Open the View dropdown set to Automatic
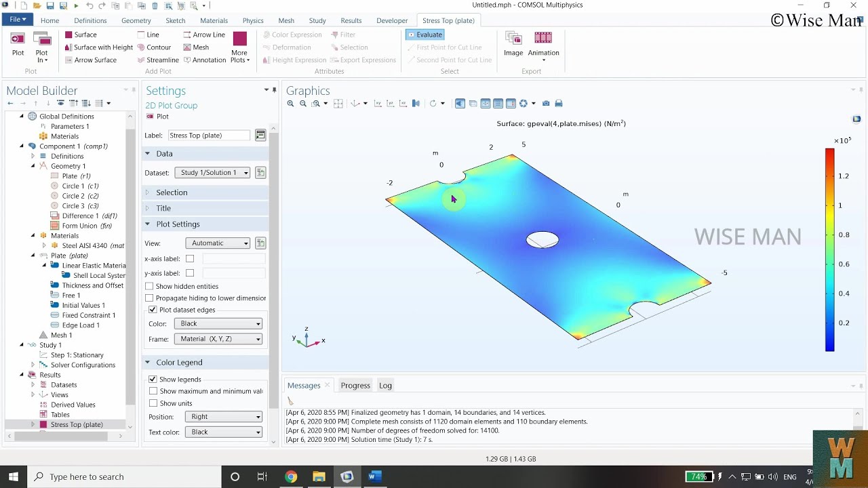 pyautogui.click(x=218, y=243)
